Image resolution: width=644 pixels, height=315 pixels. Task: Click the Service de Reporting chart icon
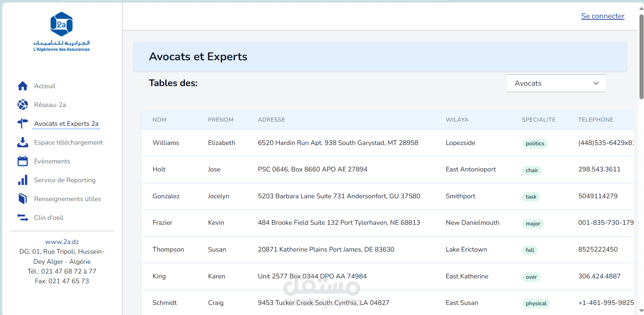coord(23,180)
